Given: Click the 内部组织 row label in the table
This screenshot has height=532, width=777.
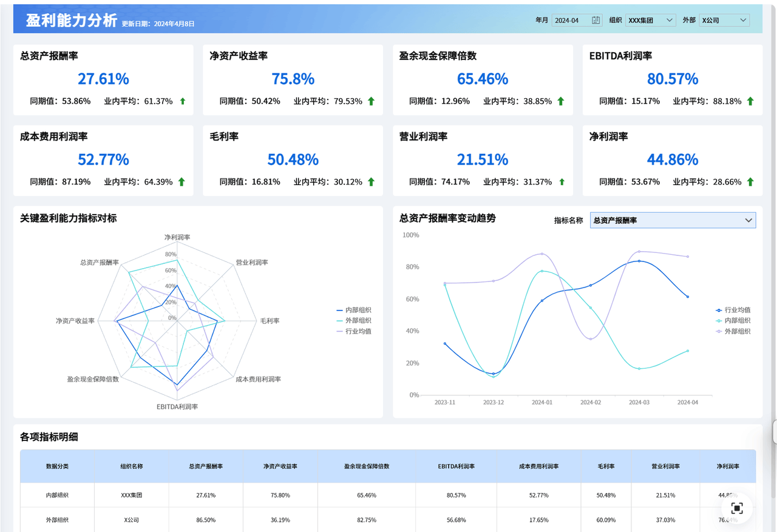Looking at the screenshot, I should 57,495.
